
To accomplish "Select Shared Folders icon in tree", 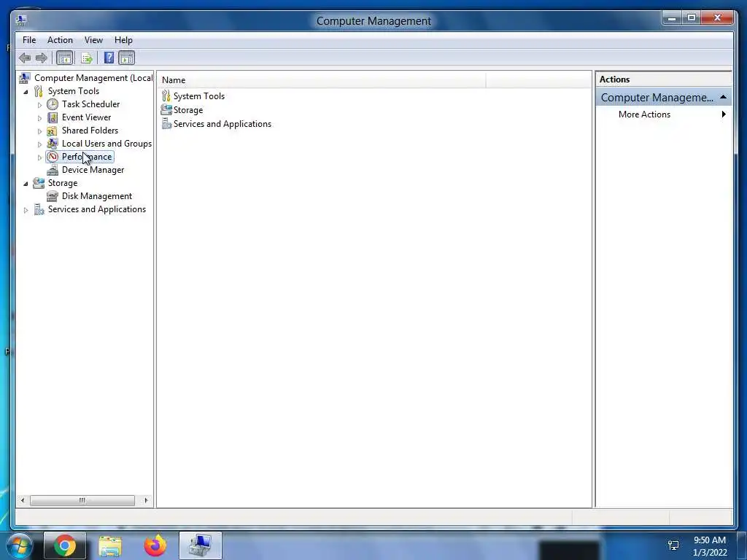I will 53,131.
